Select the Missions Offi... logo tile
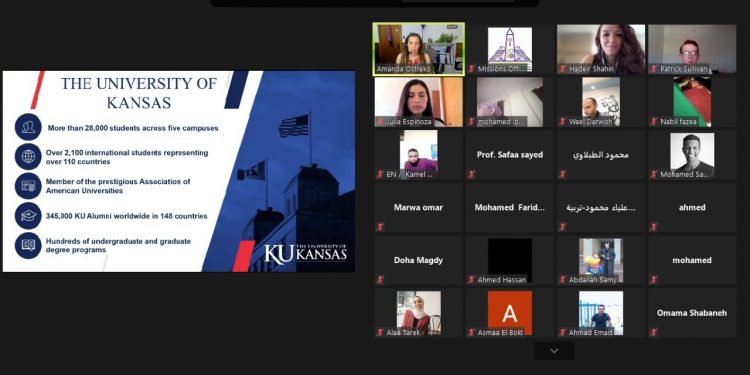This screenshot has width=750, height=375. 510,49
